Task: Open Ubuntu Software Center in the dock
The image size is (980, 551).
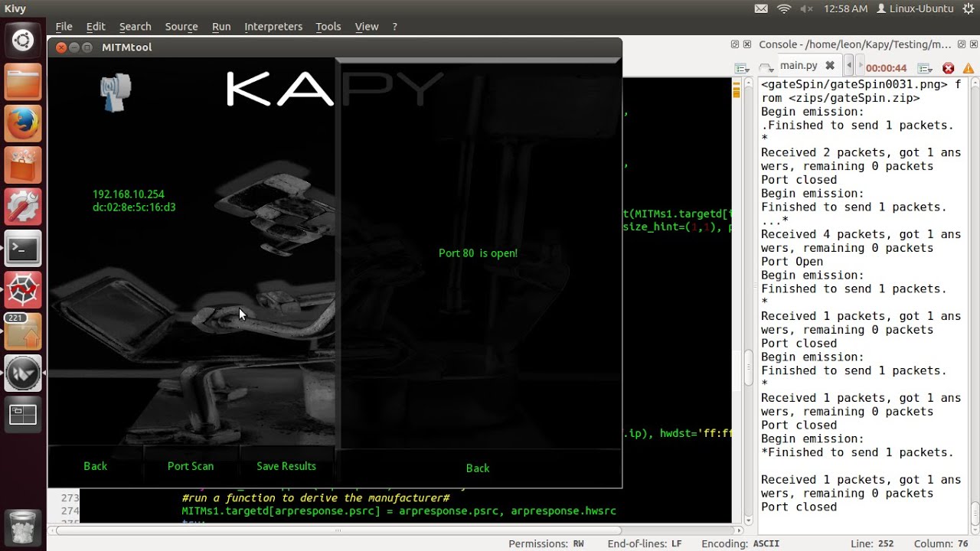Action: (23, 165)
